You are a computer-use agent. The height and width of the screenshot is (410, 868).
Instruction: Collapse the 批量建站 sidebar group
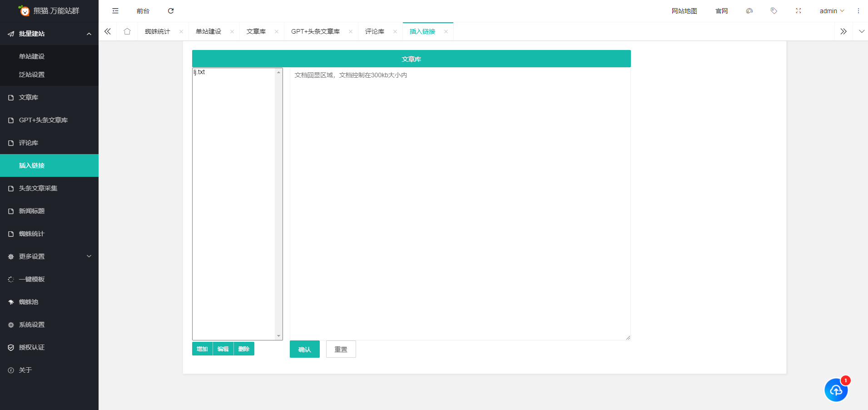click(49, 34)
